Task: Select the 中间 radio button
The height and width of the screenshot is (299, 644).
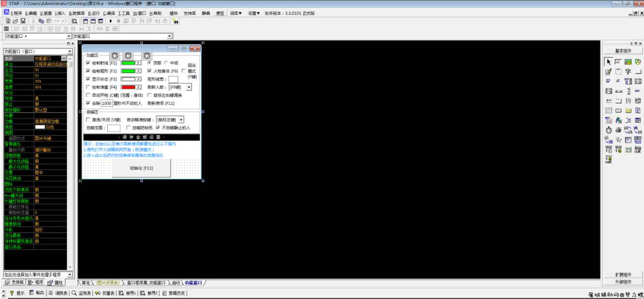Action: tap(167, 63)
